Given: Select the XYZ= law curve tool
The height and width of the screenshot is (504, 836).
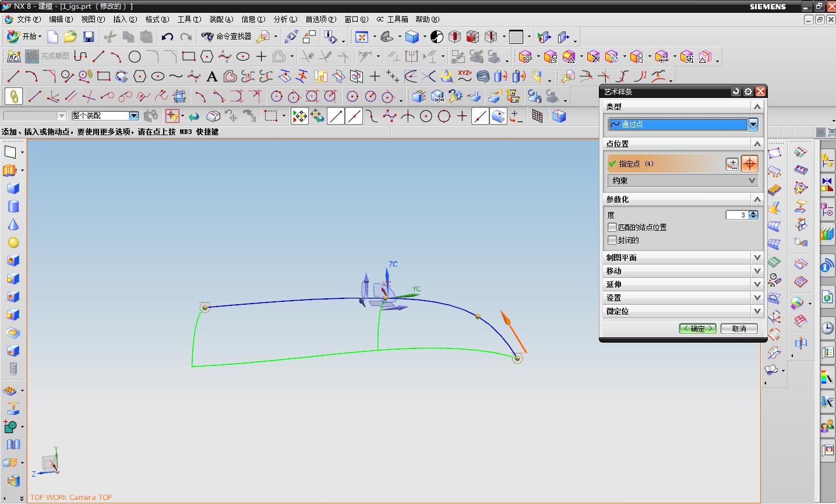Looking at the screenshot, I should 464,76.
